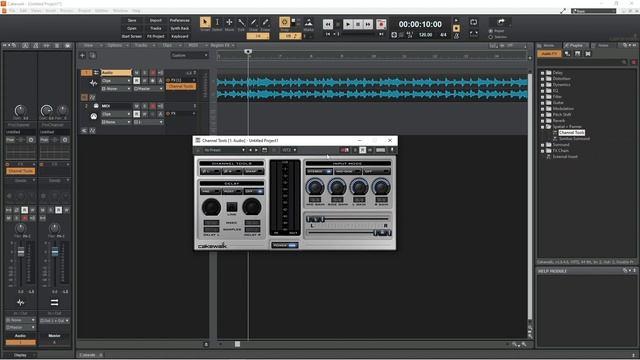This screenshot has width=640, height=360.
Task: Click Audio channel volume fader in inspector
Action: click(x=21, y=252)
